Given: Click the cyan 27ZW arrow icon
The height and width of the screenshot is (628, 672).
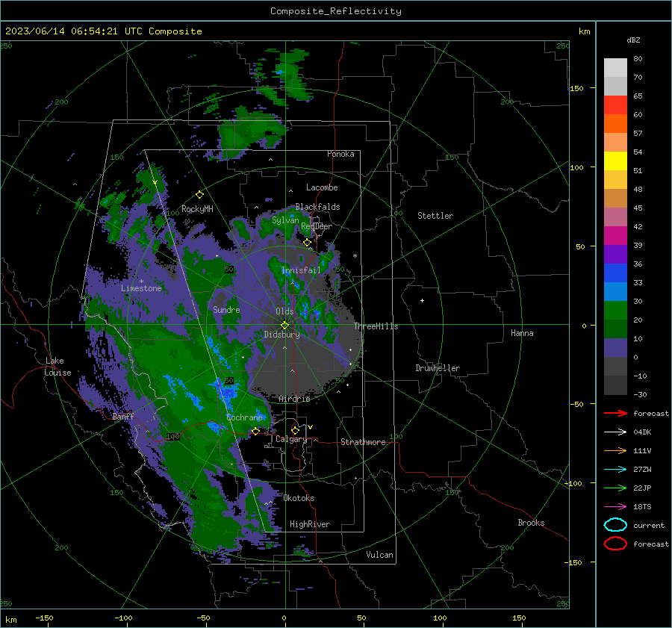Looking at the screenshot, I should [615, 470].
